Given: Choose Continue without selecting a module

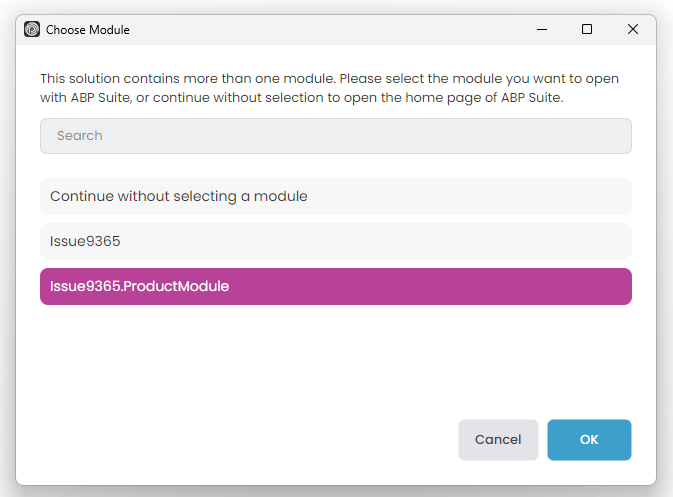Looking at the screenshot, I should tap(336, 196).
